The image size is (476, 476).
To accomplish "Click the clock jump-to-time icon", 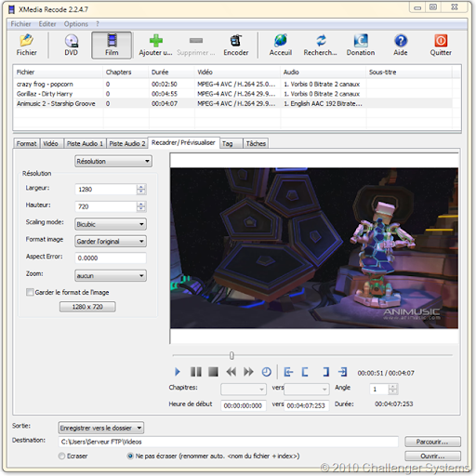I will tap(267, 372).
